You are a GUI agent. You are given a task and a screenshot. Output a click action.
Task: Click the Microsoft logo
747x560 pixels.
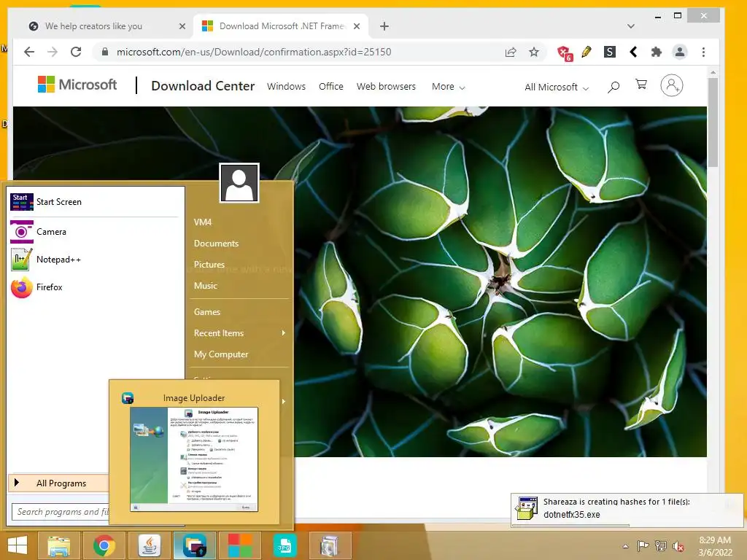pos(77,85)
